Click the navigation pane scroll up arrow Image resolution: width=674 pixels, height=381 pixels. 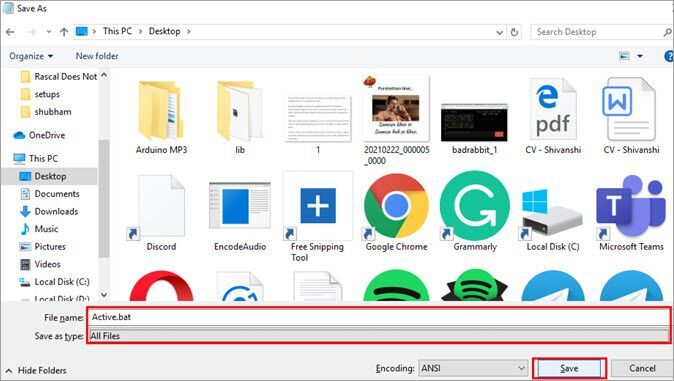pos(104,76)
